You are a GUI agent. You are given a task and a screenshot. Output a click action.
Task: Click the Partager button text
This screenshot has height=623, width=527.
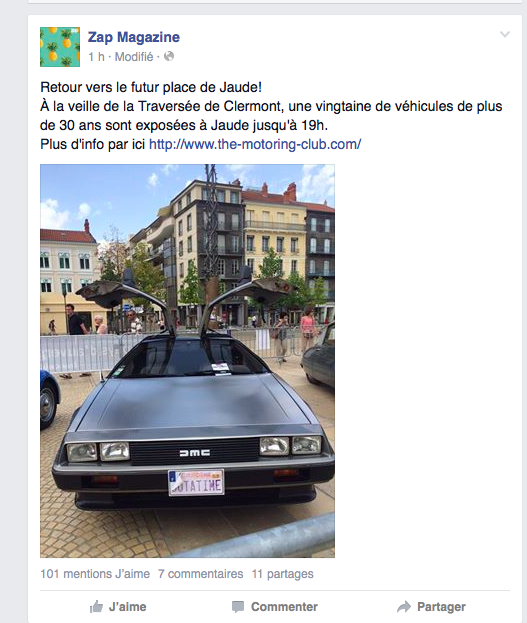(441, 607)
